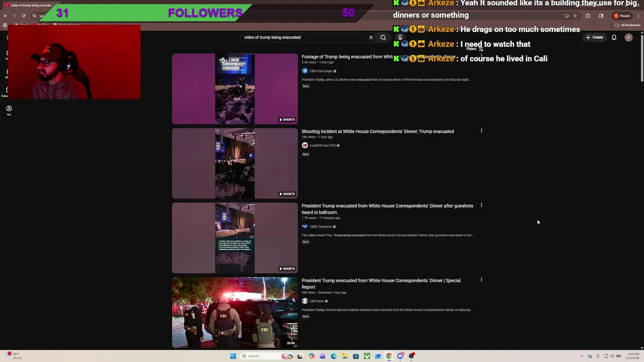The height and width of the screenshot is (362, 644).
Task: Open the YouTube account avatar menu
Action: pyautogui.click(x=628, y=37)
